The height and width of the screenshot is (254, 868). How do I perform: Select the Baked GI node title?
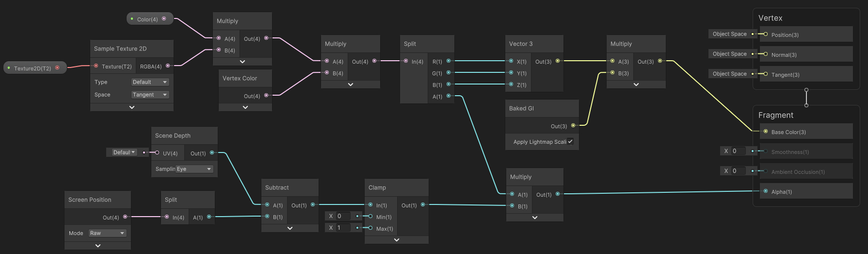(521, 108)
